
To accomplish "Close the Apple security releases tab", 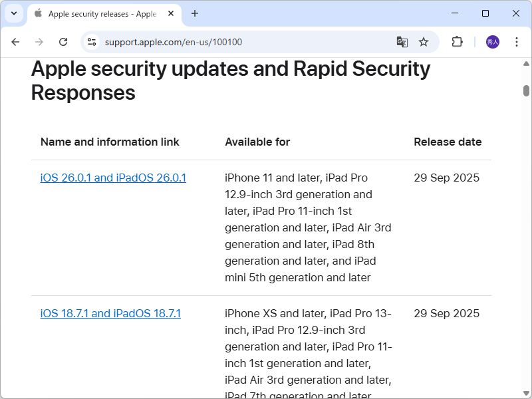I will click(x=170, y=13).
